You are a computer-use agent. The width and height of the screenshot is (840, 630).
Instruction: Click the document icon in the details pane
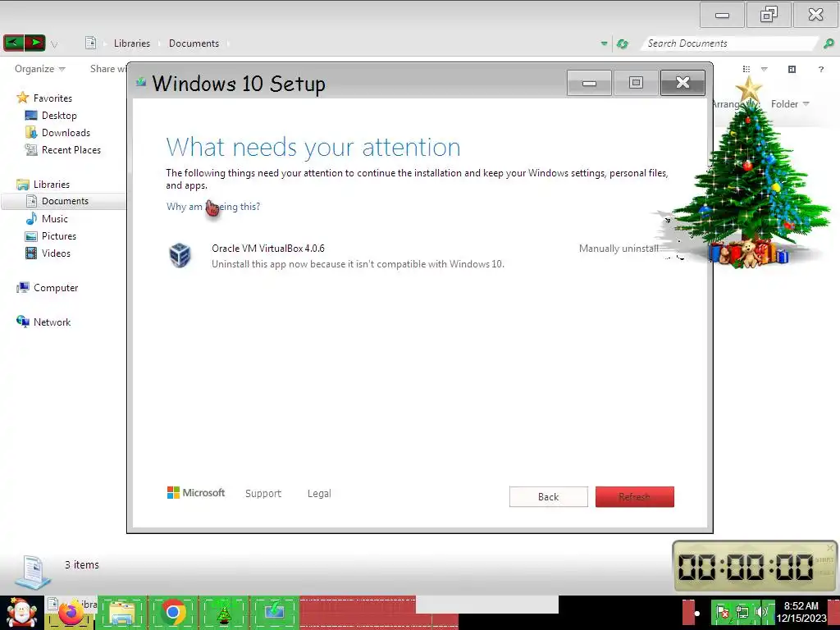pos(32,571)
